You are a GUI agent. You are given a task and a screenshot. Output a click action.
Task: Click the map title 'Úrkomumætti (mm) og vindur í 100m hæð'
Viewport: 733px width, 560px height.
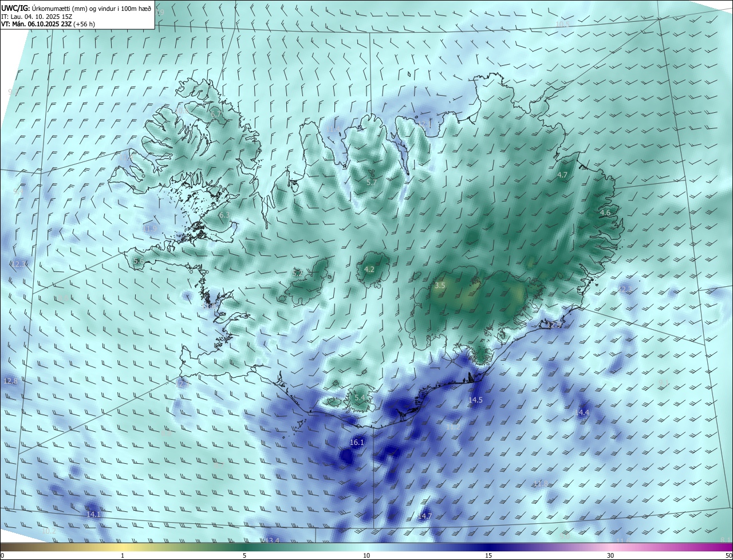[x=92, y=8]
